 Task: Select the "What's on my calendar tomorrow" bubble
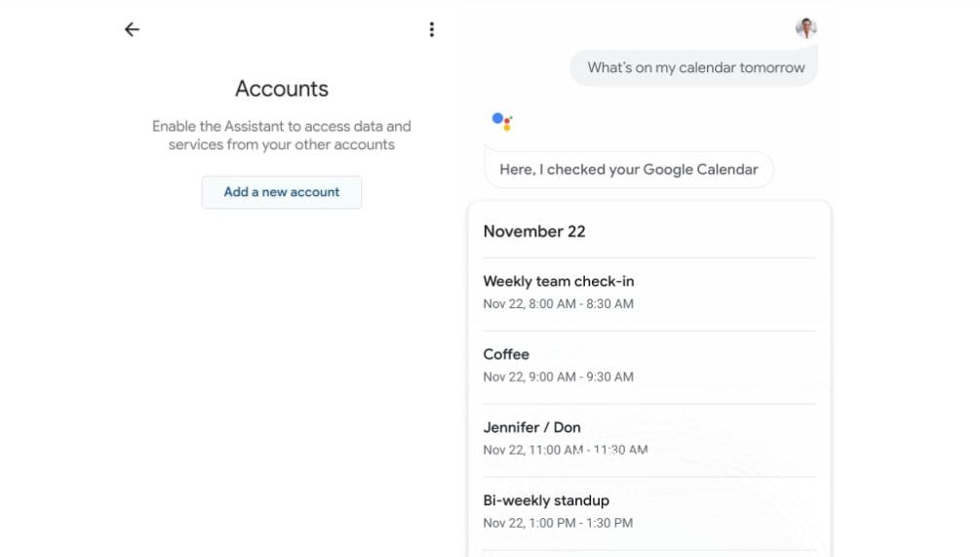[695, 68]
